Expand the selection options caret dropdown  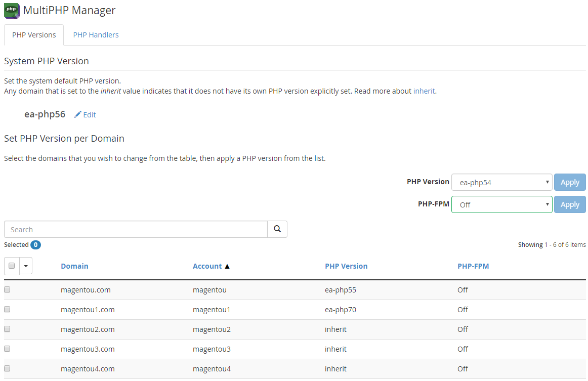tap(26, 266)
